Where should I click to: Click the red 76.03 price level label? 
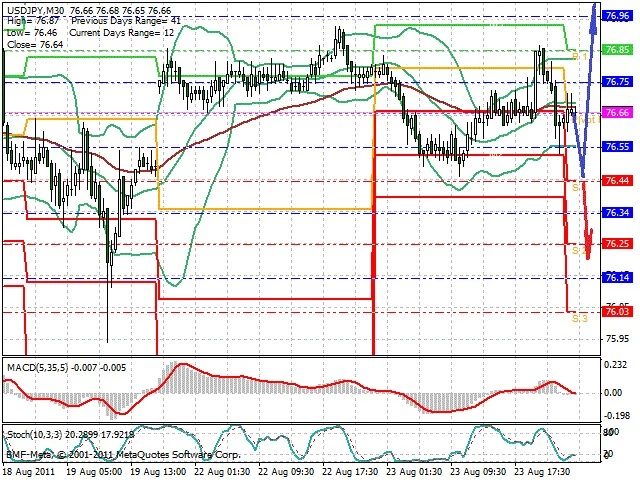coord(617,312)
